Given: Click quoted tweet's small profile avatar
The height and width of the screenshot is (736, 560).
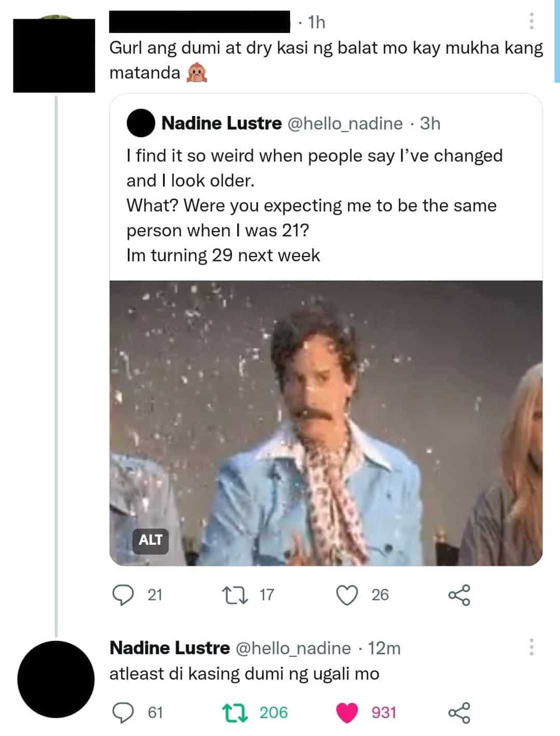Looking at the screenshot, I should coord(140,123).
